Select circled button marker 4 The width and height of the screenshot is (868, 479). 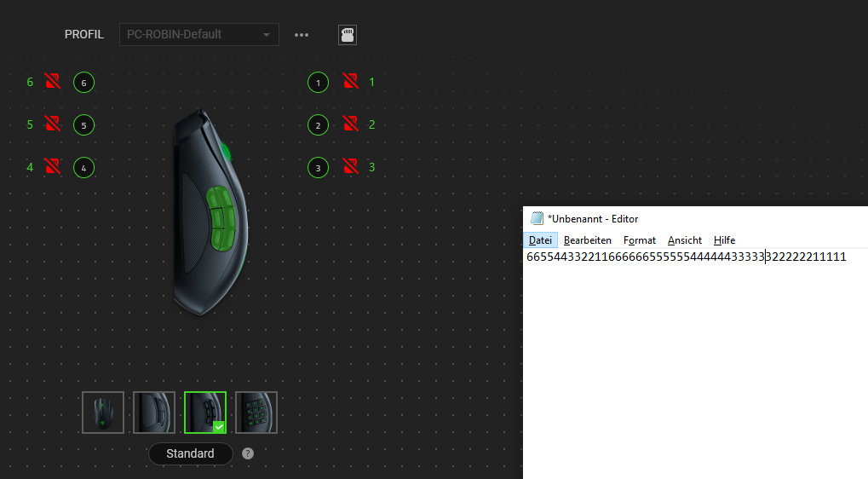(x=84, y=168)
